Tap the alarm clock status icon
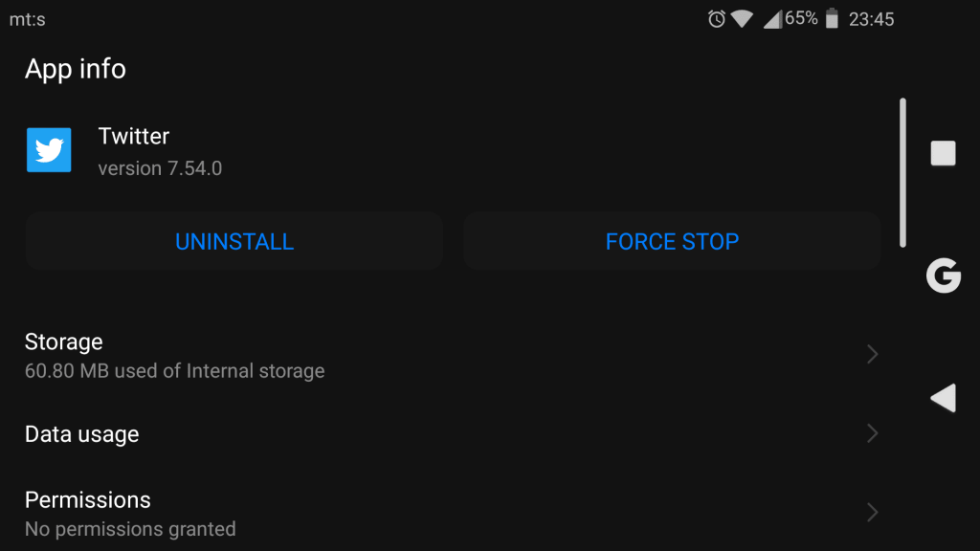This screenshot has width=980, height=551. click(716, 19)
